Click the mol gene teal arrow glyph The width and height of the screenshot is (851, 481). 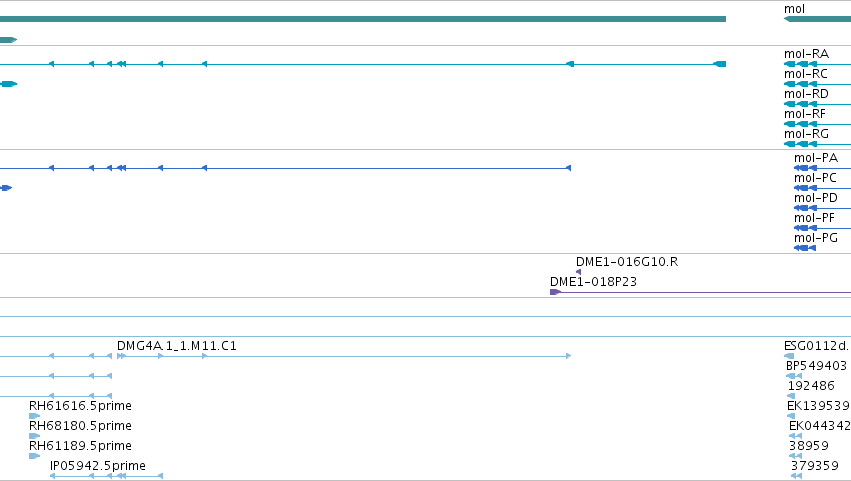817,19
